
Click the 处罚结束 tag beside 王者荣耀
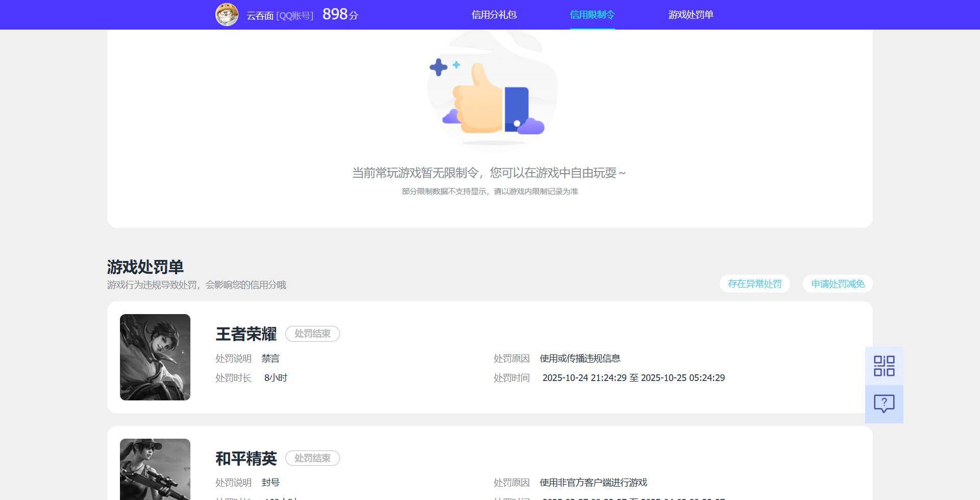[x=312, y=334]
